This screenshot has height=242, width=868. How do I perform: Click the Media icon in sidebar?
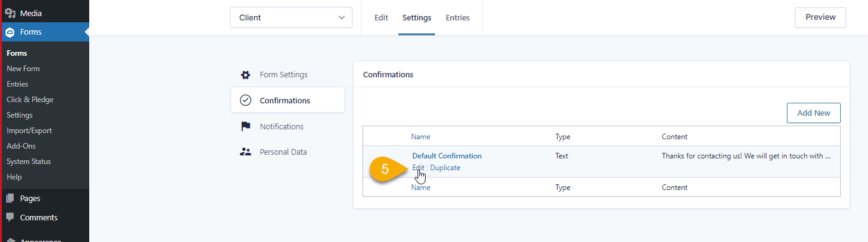click(x=10, y=13)
